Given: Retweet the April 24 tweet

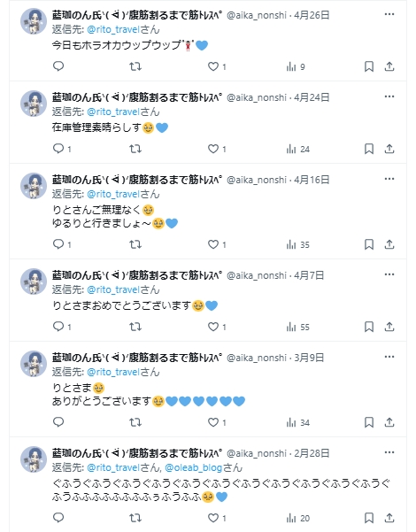Looking at the screenshot, I should point(135,149).
